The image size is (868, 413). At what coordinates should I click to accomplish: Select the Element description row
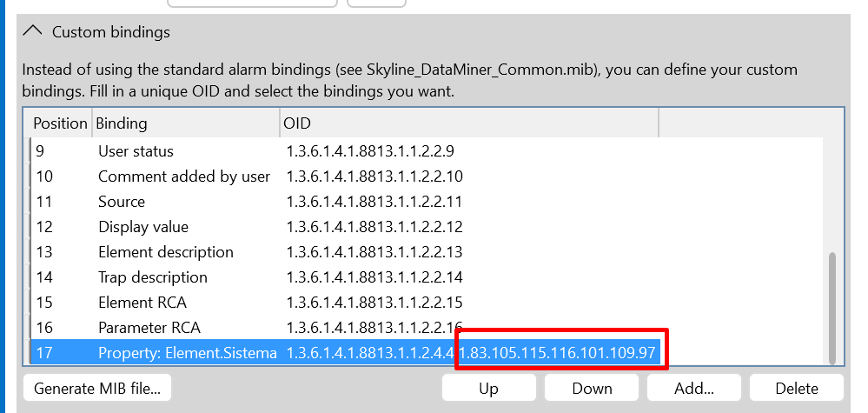click(427, 252)
